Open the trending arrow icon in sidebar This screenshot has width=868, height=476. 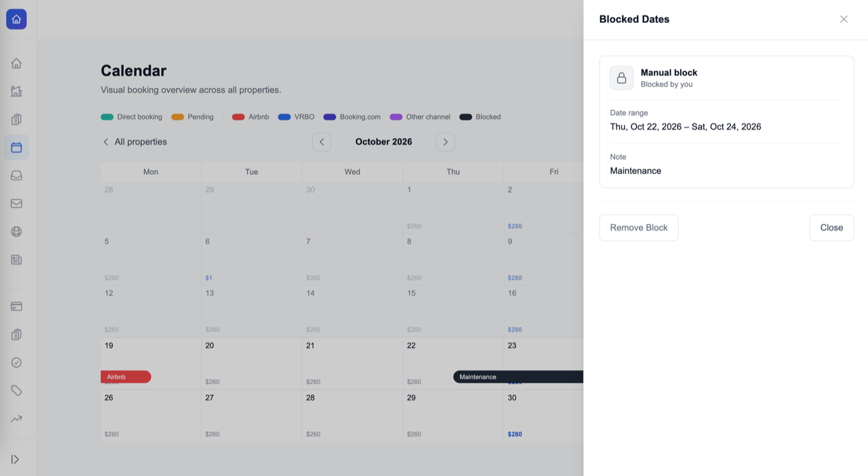click(x=16, y=419)
